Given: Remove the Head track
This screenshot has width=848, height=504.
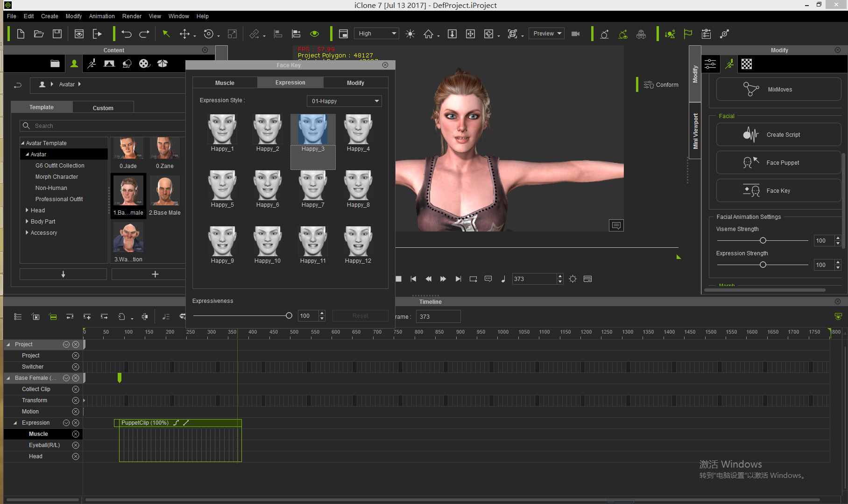Looking at the screenshot, I should [x=76, y=456].
